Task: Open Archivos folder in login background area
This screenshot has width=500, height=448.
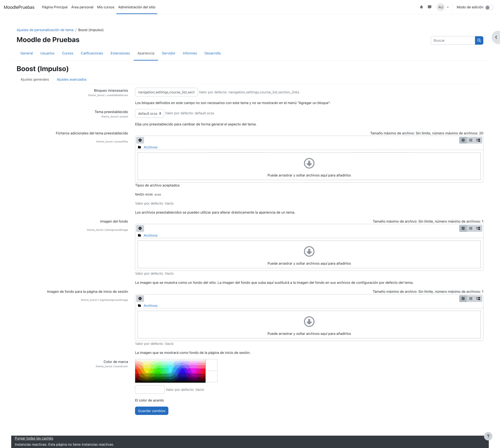Action: [150, 306]
